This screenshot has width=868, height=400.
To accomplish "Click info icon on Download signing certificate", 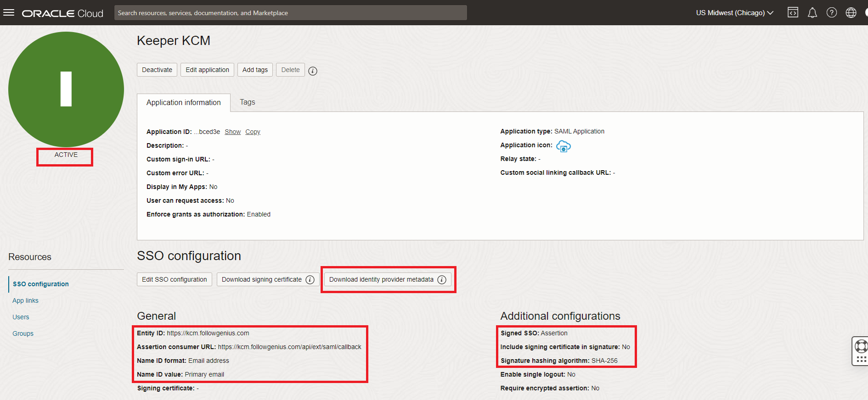I will pos(310,280).
